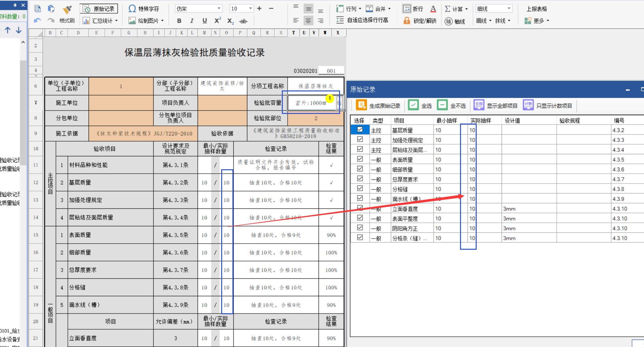Toggle checkbox for 基层质量 row

[x=360, y=130]
